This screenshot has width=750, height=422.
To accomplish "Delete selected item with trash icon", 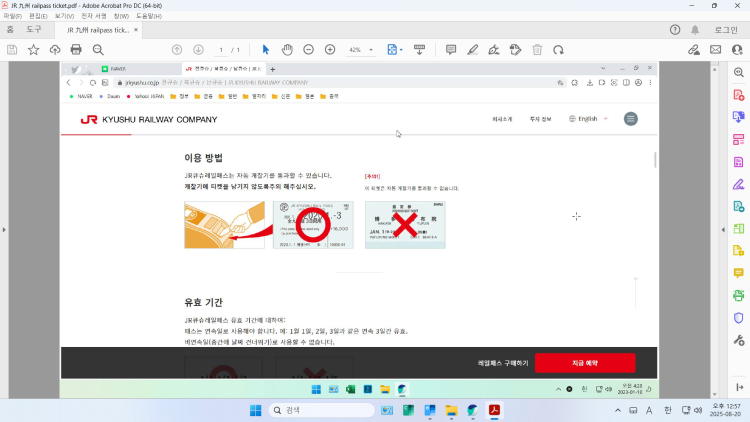I will click(x=537, y=50).
